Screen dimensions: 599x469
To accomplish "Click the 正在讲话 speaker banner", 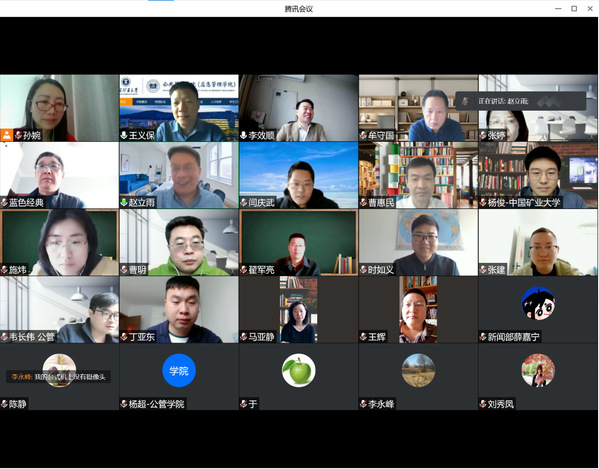I will coord(521,101).
